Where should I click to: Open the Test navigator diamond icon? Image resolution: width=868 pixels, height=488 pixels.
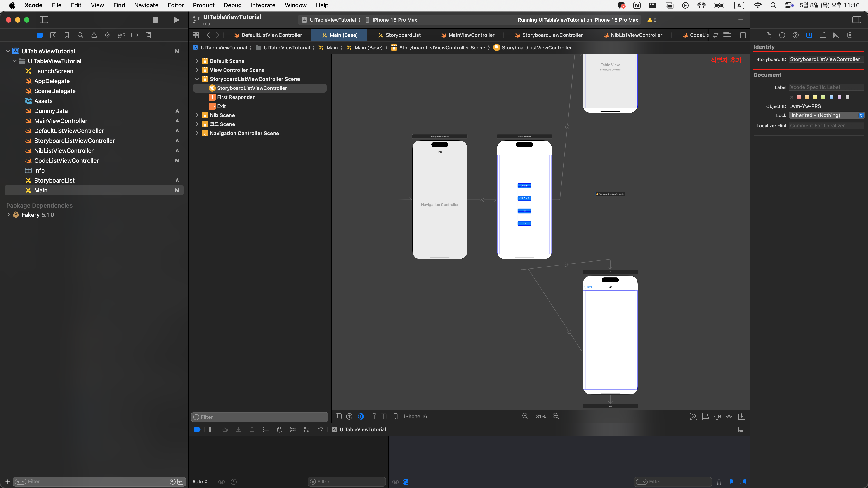(x=108, y=35)
